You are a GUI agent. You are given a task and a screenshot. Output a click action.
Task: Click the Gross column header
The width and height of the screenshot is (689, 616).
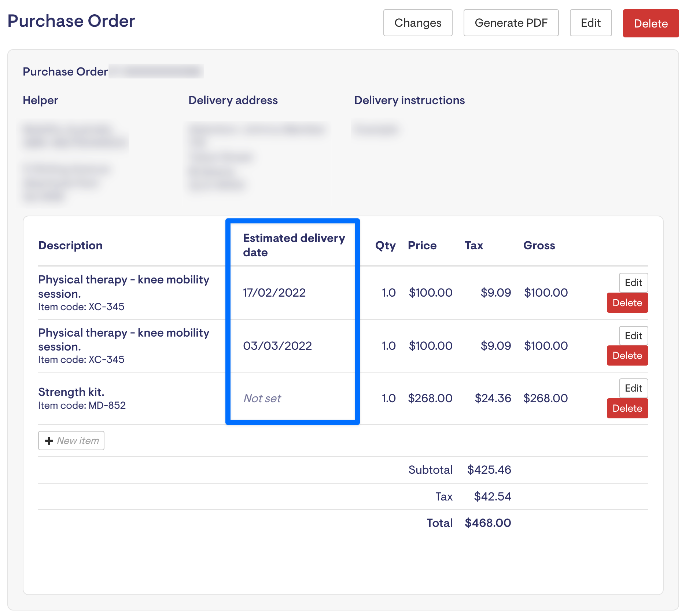[x=539, y=245]
